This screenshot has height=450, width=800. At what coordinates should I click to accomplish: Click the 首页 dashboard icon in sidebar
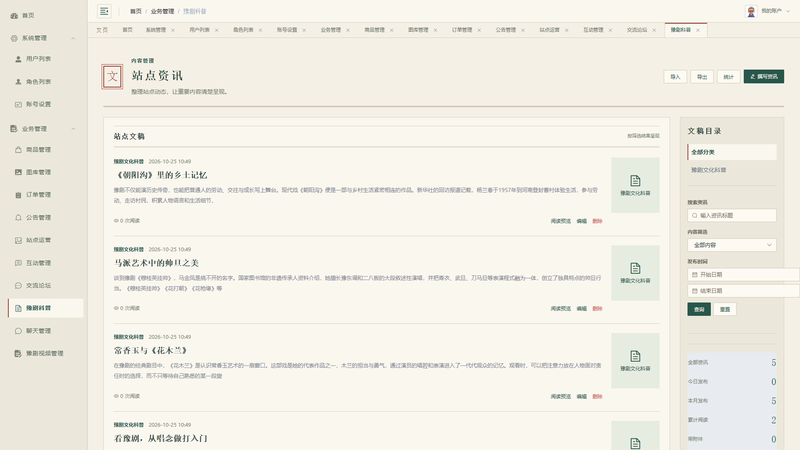(x=14, y=16)
